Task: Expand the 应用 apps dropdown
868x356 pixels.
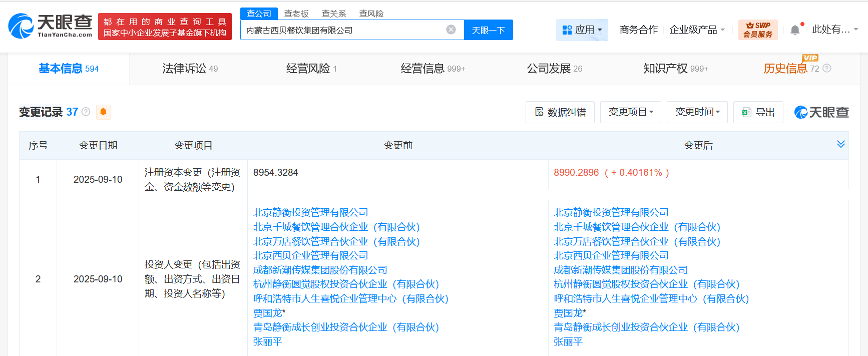Action: coord(582,30)
